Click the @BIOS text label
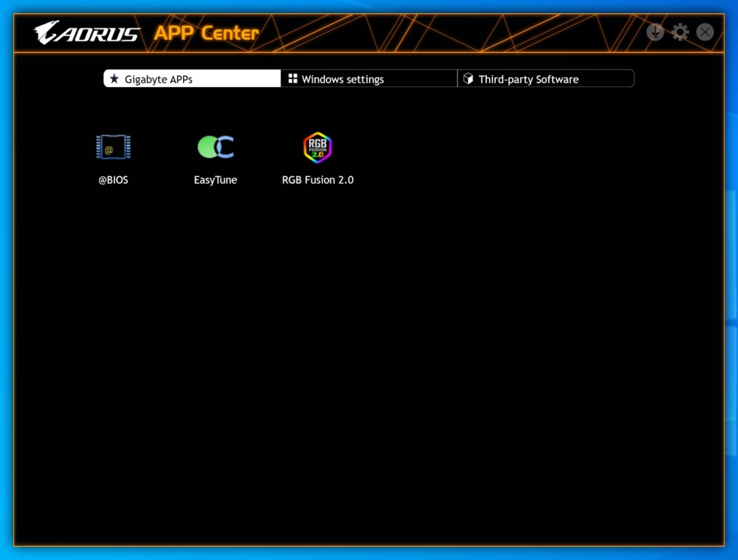The height and width of the screenshot is (560, 738). [x=114, y=180]
